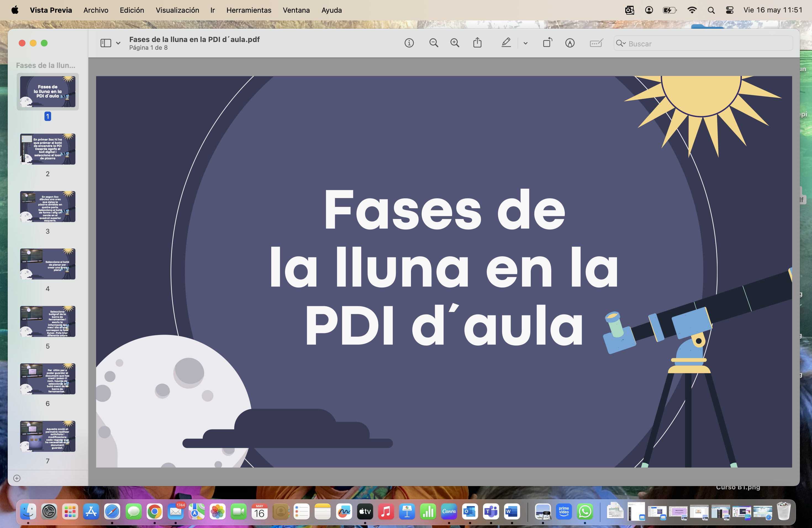Image resolution: width=812 pixels, height=528 pixels.
Task: Open search options magnifier chevron
Action: 621,43
